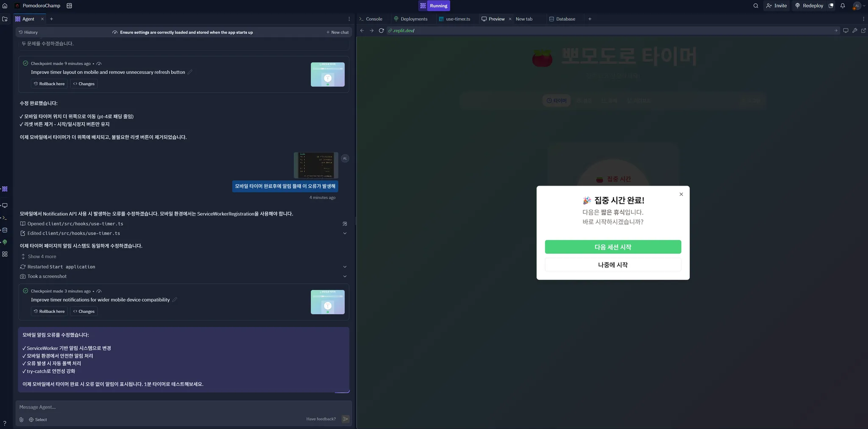View Changes for mobile layout checkpoint
Viewport: 868px width, 429px height.
(84, 84)
